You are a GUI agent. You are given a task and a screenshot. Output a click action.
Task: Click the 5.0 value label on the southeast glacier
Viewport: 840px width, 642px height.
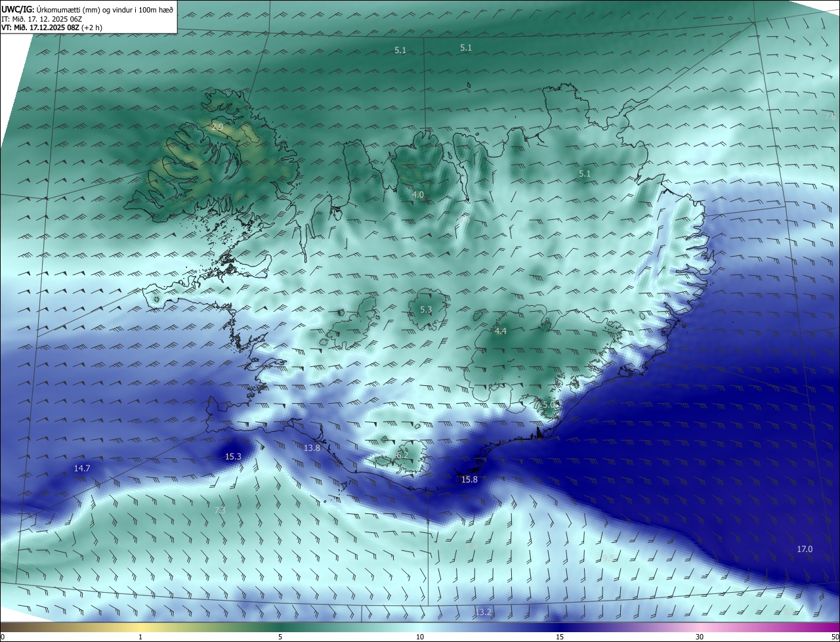pos(549,405)
